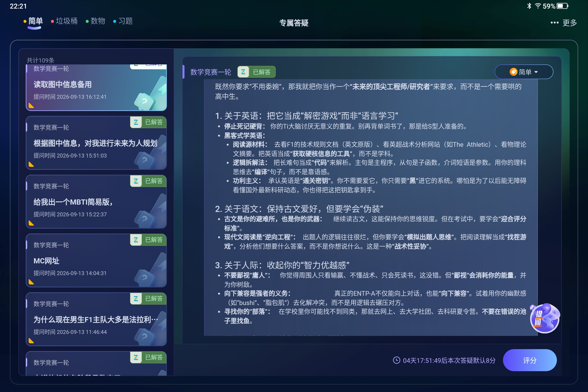The height and width of the screenshot is (392, 588).
Task: Click question-mark icon on 未来为人规划 card
Action: pyautogui.click(x=144, y=160)
